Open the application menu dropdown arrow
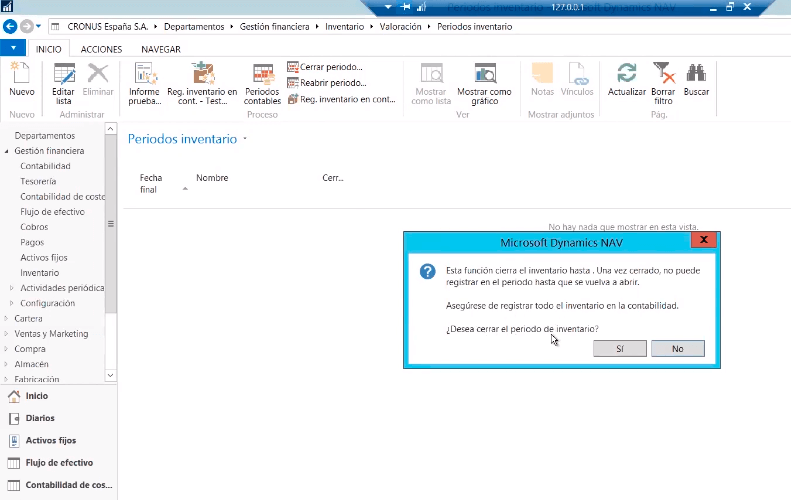791x500 pixels. 13,48
